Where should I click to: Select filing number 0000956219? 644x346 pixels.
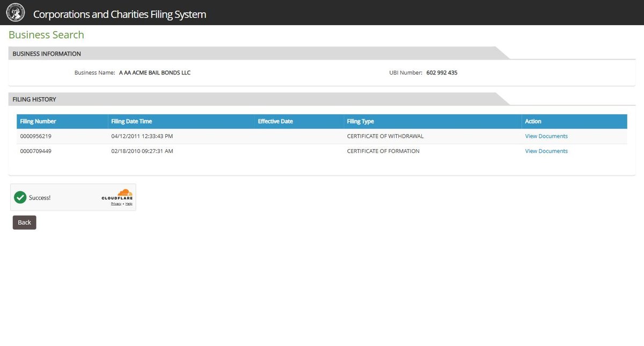(36, 136)
